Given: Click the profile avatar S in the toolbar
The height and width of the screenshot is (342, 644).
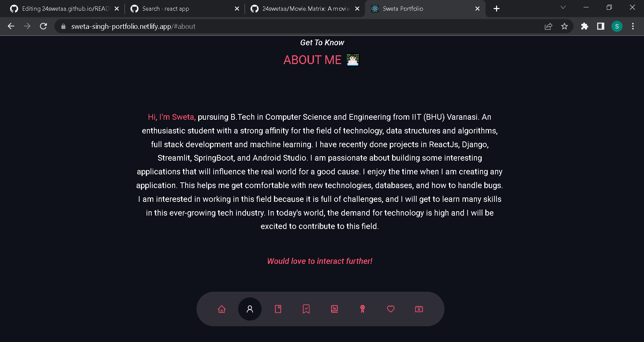Looking at the screenshot, I should [x=617, y=26].
